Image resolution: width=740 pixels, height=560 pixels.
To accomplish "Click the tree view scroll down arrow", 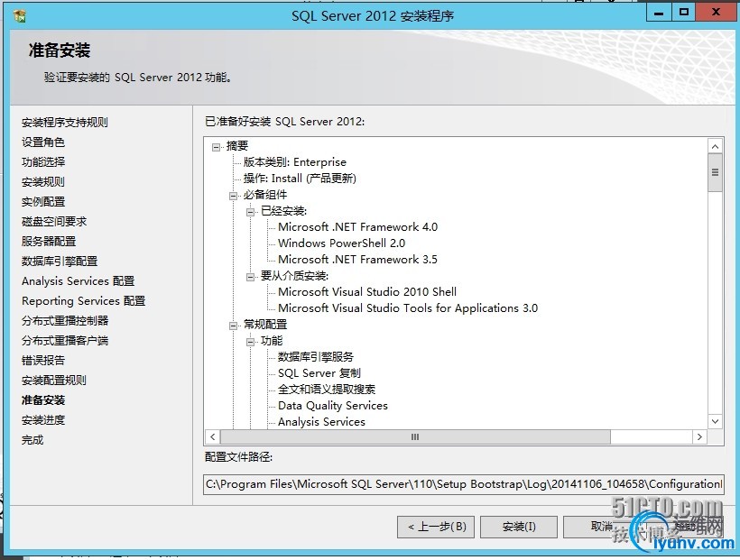I will [x=716, y=421].
